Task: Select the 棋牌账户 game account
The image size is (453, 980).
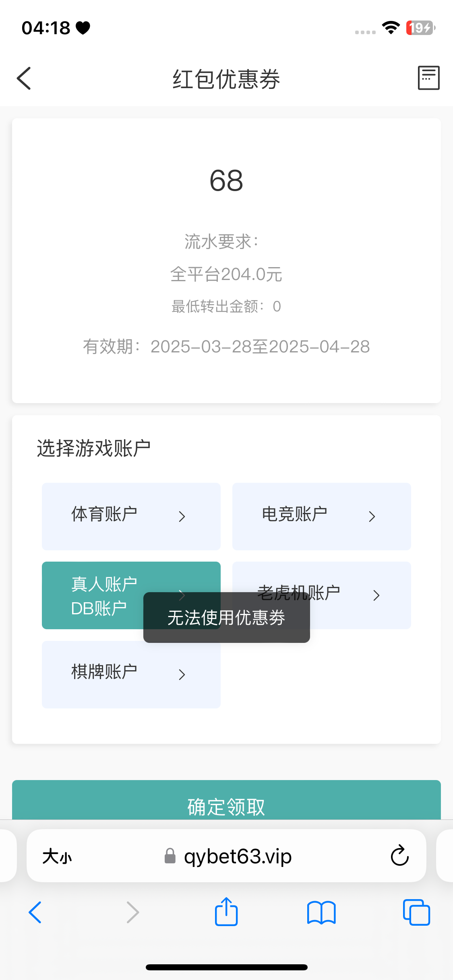Action: pos(105,673)
